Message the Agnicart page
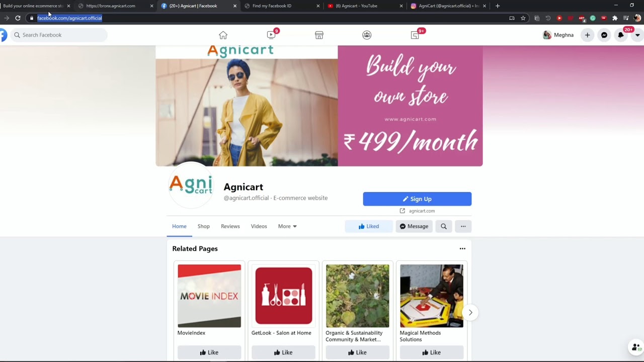 [414, 226]
